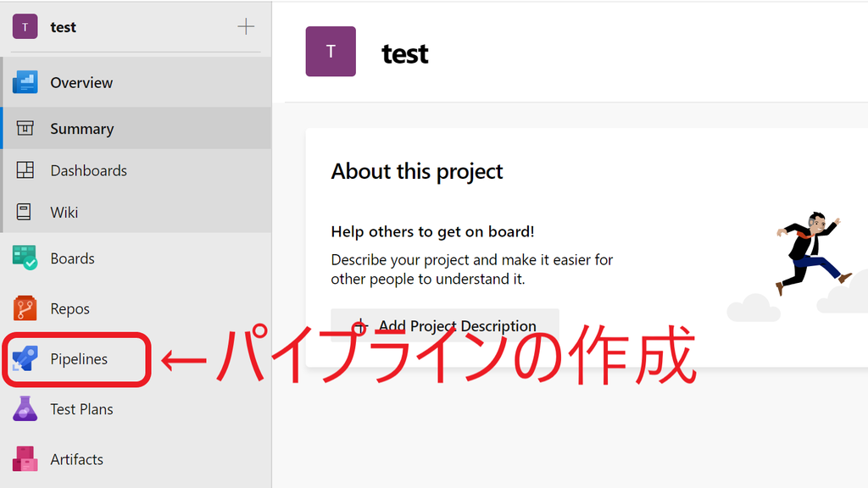Click the plus icon next to test
This screenshot has height=488, width=868.
point(246,26)
